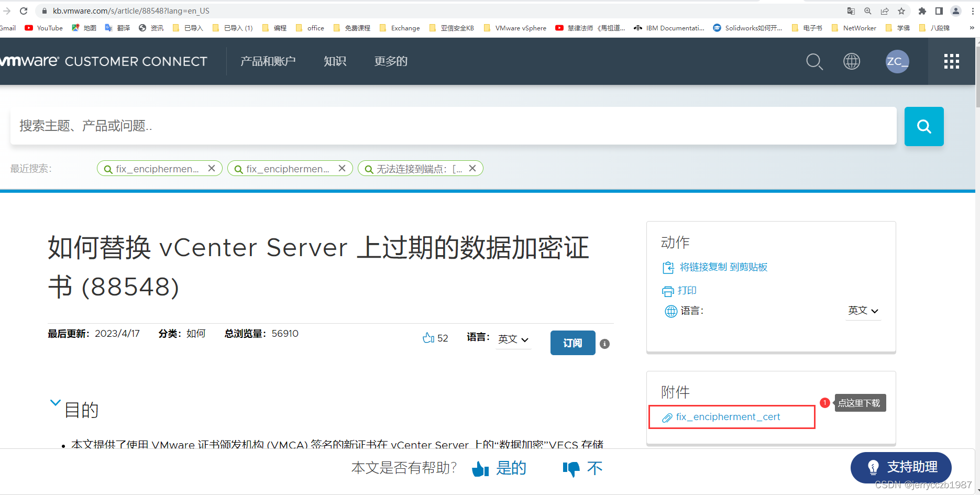Click the 订阅 subscribe button
This screenshot has width=980, height=495.
(572, 343)
